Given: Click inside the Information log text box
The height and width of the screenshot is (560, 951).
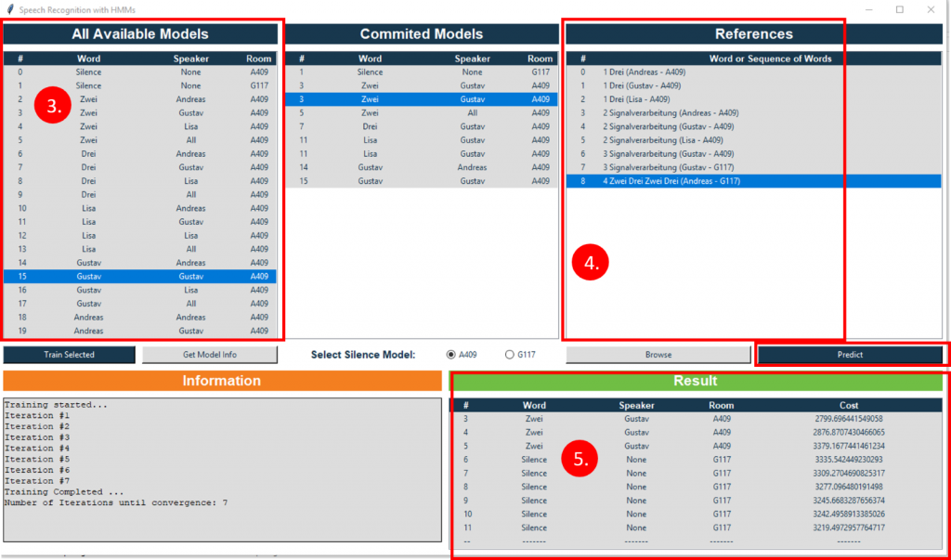Looking at the screenshot, I should pyautogui.click(x=223, y=470).
